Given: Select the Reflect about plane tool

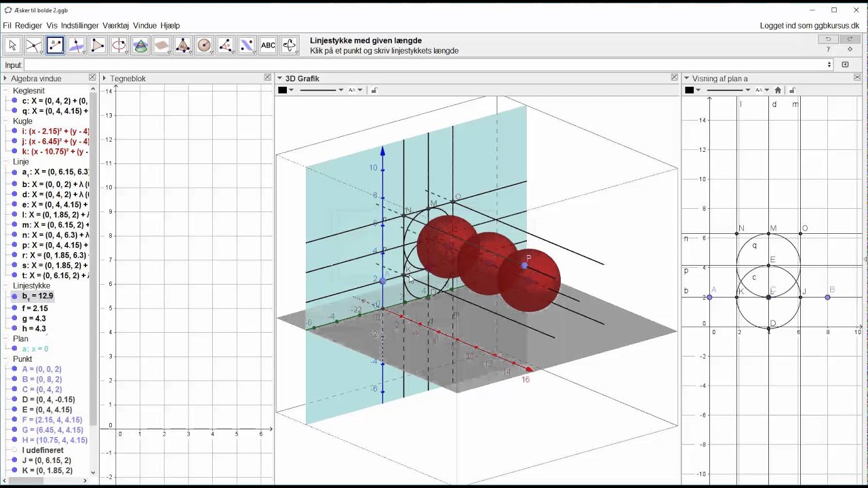Looking at the screenshot, I should (247, 45).
